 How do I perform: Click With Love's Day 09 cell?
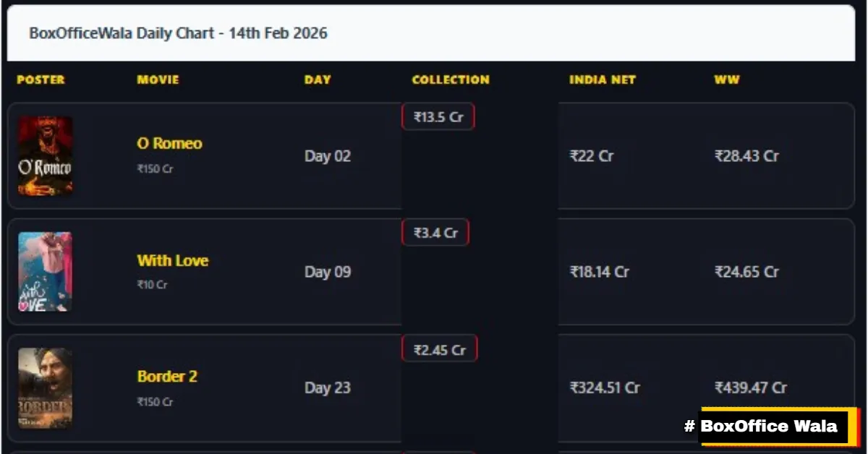tap(328, 272)
